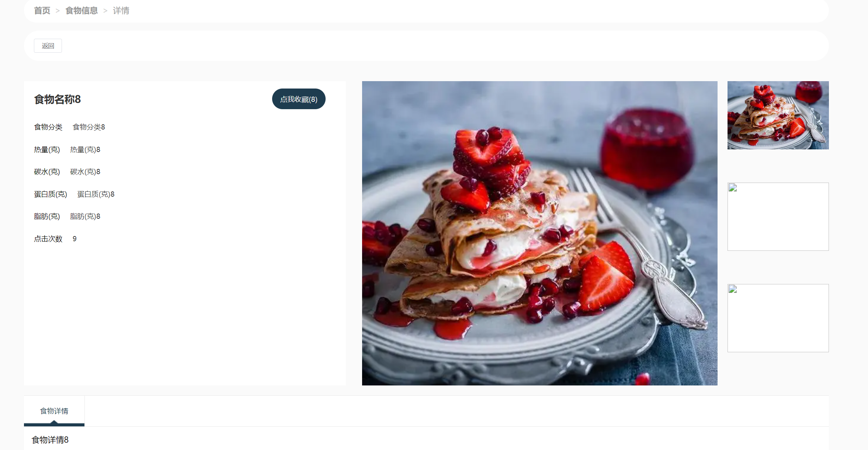Click the 点击次数 count value 9
The image size is (868, 450).
pyautogui.click(x=74, y=239)
